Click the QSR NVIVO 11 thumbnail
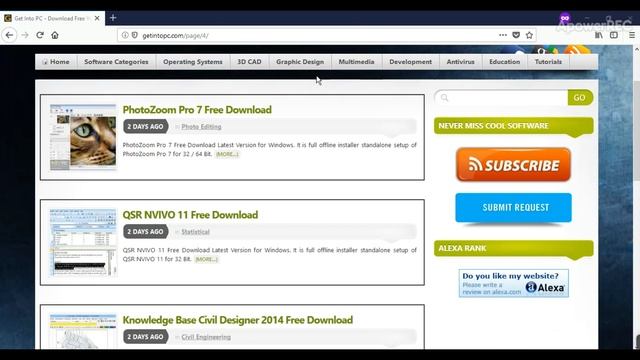This screenshot has height=360, width=640. 83,242
